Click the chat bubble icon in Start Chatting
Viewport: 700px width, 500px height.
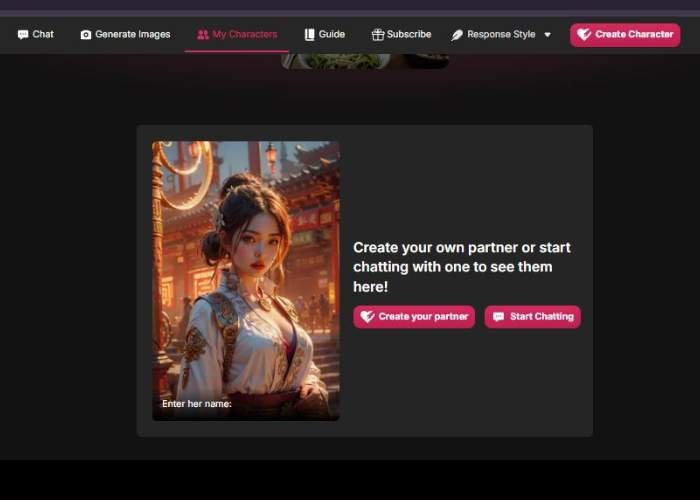498,317
